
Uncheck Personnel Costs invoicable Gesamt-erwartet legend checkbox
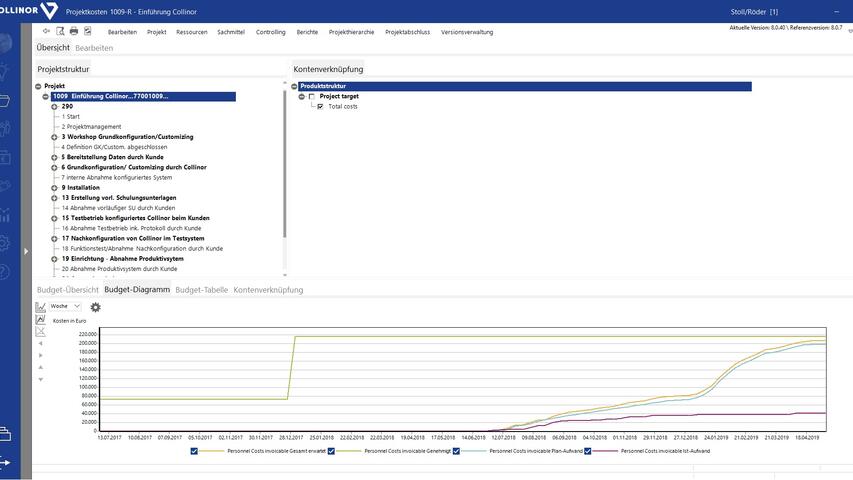194,451
